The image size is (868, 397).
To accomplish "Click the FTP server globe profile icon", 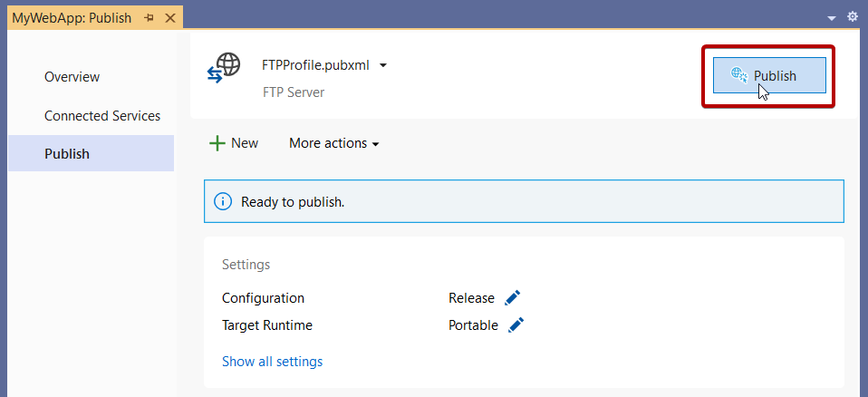I will point(224,68).
